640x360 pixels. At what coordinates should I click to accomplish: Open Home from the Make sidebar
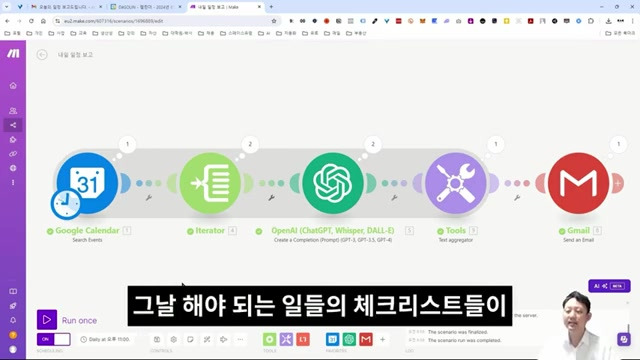tap(13, 85)
